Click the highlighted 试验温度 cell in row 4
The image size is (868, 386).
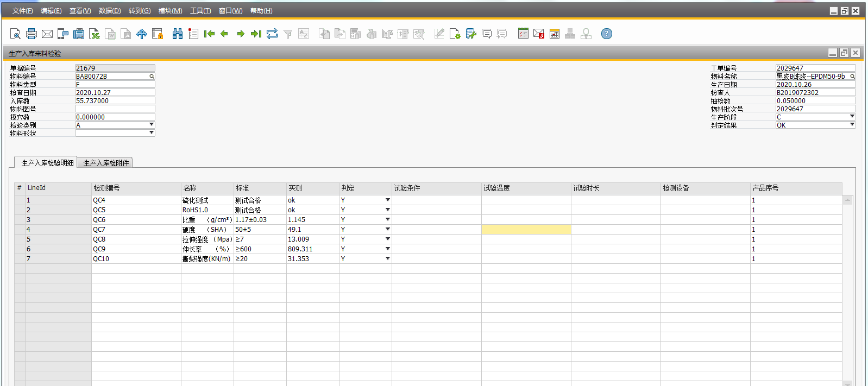(x=526, y=230)
